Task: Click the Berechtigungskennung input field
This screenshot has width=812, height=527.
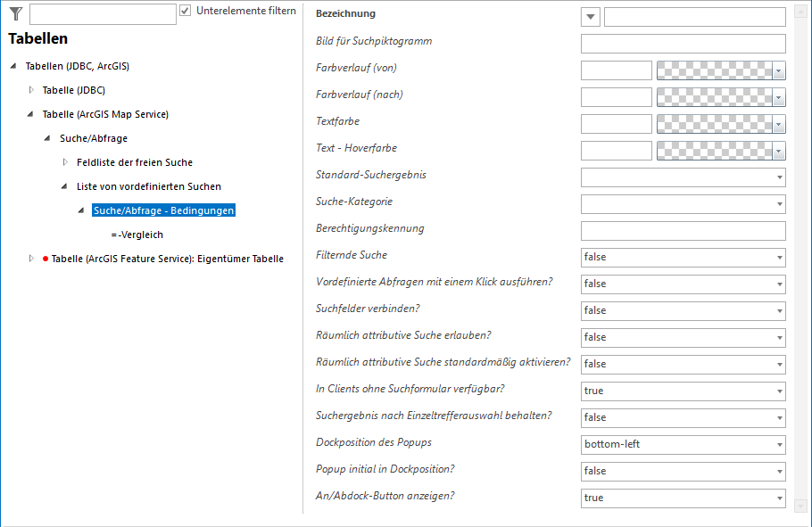Action: click(x=683, y=231)
